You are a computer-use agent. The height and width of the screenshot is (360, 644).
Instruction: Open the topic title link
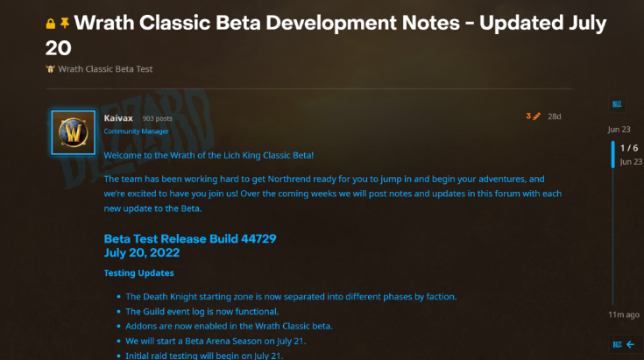coord(326,35)
